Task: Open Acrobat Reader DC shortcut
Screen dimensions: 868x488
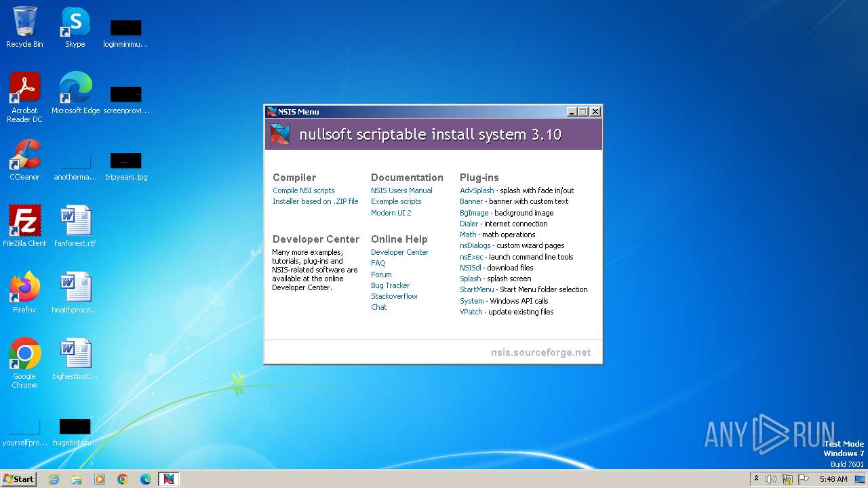Action: click(24, 97)
